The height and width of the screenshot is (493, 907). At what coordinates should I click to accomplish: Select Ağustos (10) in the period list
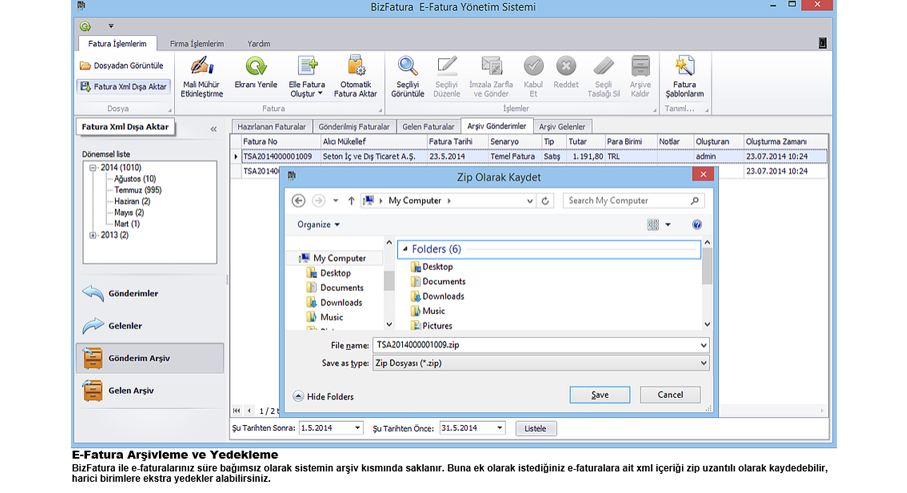click(x=135, y=179)
